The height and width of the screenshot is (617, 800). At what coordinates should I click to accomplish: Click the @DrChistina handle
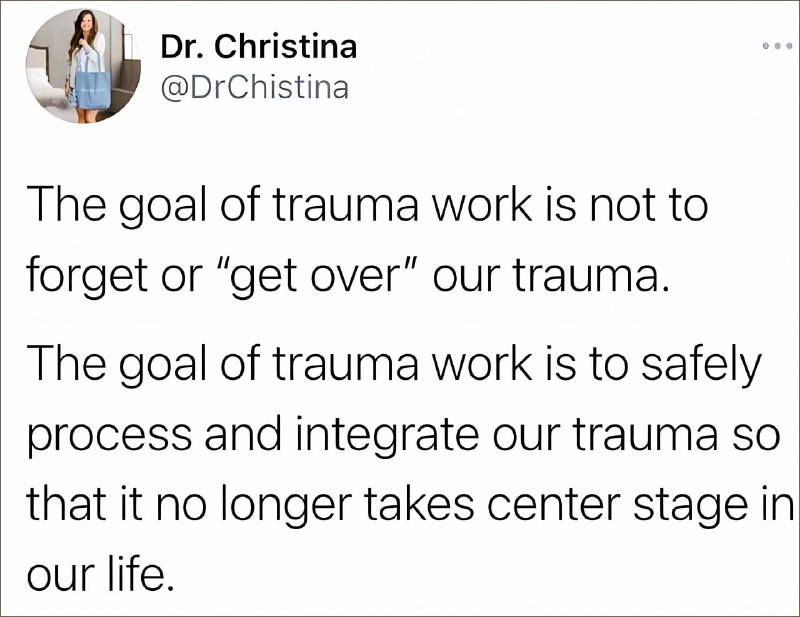(x=254, y=88)
